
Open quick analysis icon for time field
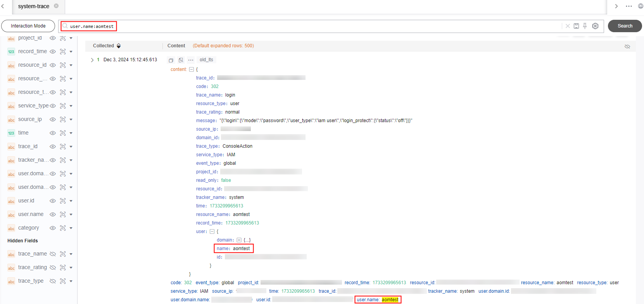click(63, 133)
